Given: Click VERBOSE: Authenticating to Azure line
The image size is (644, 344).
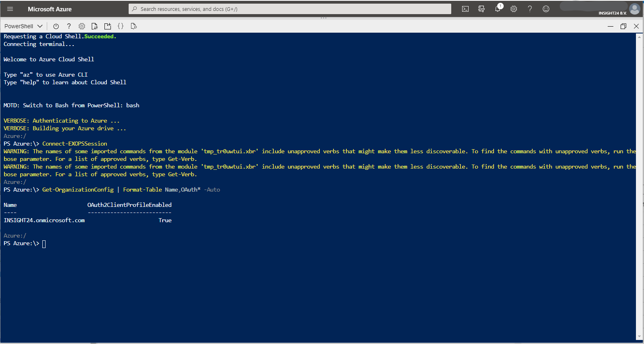Looking at the screenshot, I should pos(62,121).
